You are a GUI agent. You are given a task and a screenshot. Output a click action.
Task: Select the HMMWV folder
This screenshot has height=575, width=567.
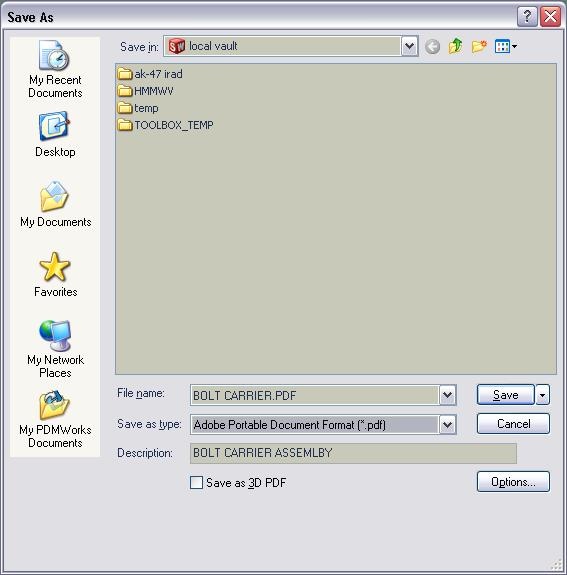(x=146, y=91)
